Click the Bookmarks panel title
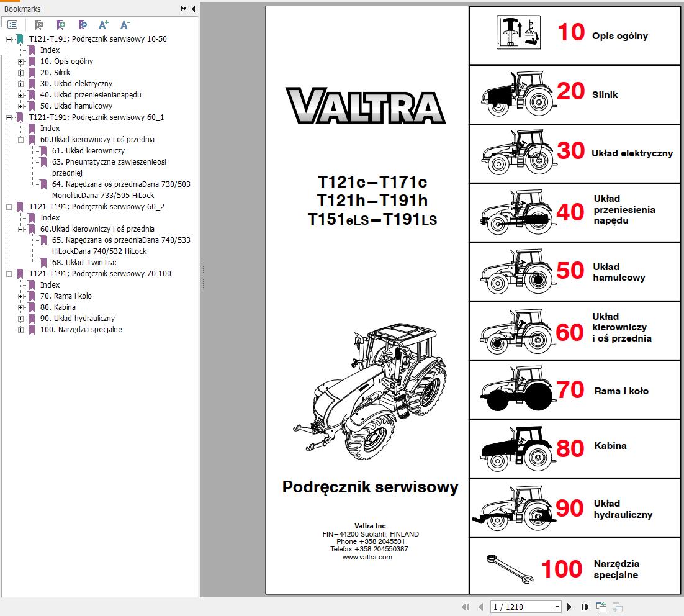The width and height of the screenshot is (684, 616). (22, 9)
